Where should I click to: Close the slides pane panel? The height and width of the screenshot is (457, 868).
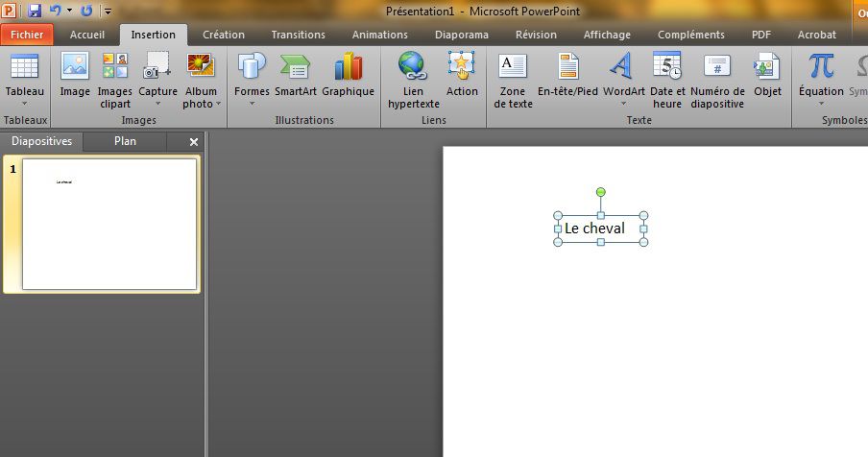point(194,142)
